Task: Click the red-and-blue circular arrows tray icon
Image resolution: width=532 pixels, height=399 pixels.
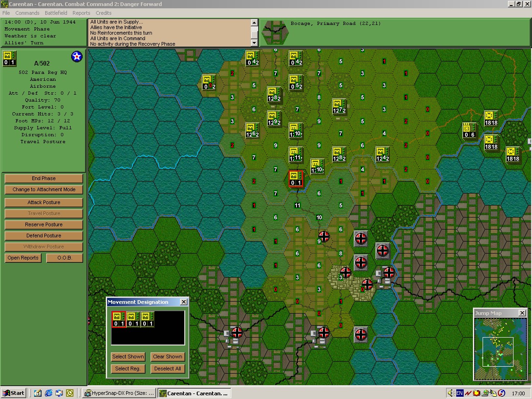Action: point(502,393)
